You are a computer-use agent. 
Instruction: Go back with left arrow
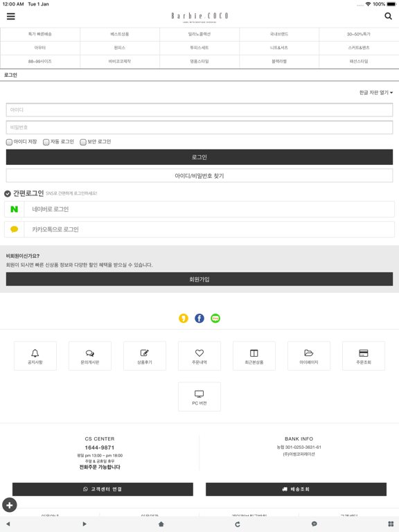coord(8,524)
